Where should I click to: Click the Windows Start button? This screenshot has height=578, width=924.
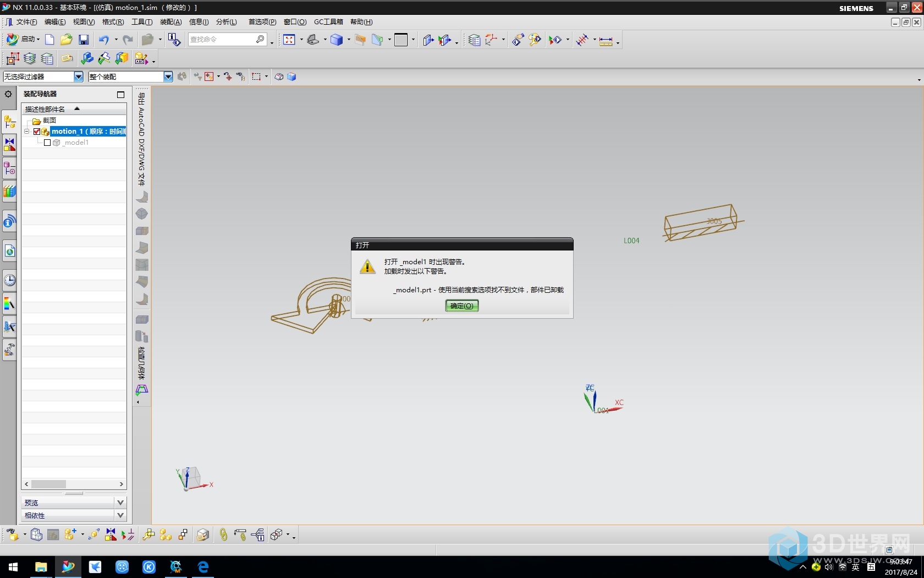coord(13,567)
